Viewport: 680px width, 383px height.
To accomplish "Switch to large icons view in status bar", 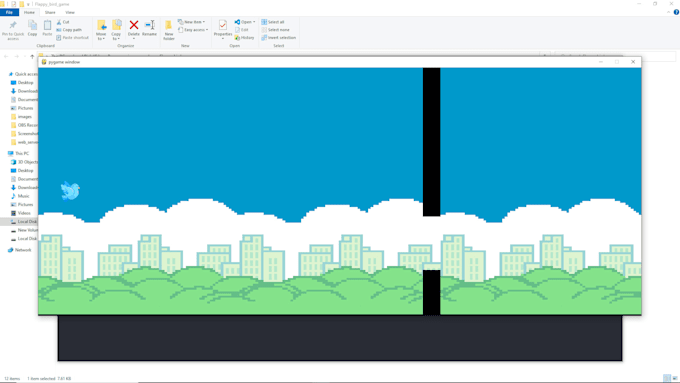I will (x=675, y=378).
